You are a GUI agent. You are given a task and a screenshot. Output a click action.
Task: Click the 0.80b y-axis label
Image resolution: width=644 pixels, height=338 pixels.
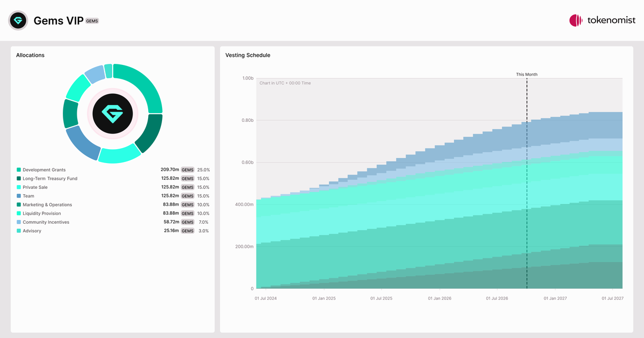[247, 120]
